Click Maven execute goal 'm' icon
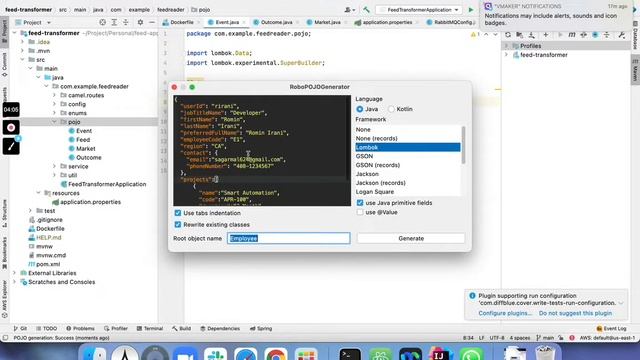This screenshot has width=640, height=360. (x=572, y=35)
